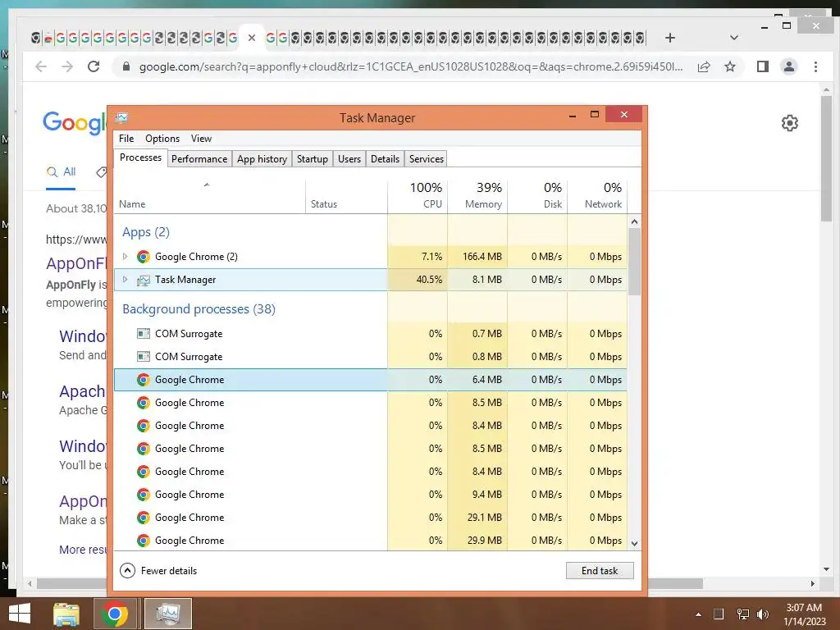Switch to the Services tab
840x630 pixels.
(427, 159)
